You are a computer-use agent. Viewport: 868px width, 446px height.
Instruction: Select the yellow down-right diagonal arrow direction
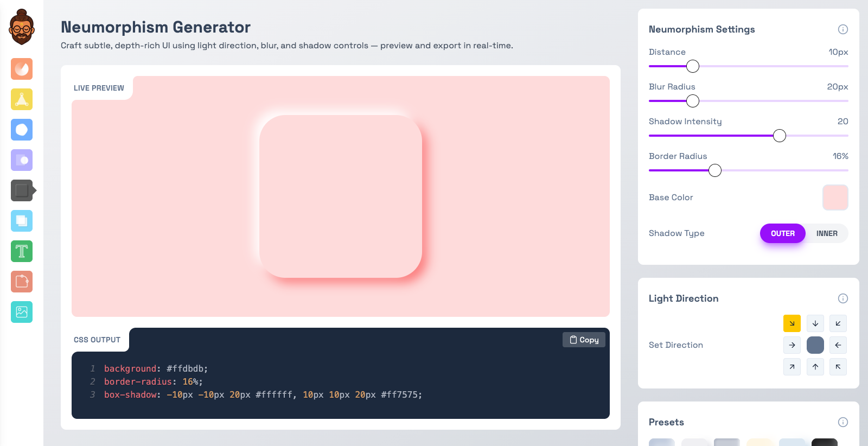[x=792, y=323]
